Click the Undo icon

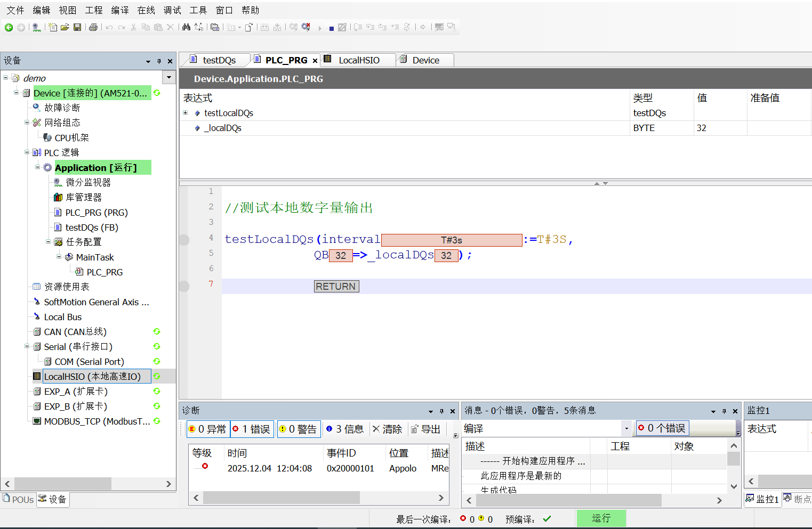(x=108, y=27)
